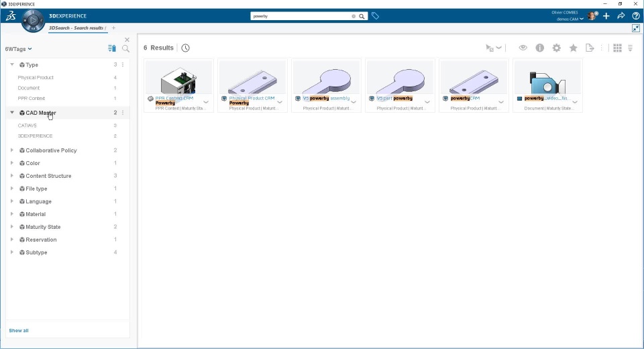Expand widget with maximize icon
The image size is (644, 349).
tap(636, 28)
